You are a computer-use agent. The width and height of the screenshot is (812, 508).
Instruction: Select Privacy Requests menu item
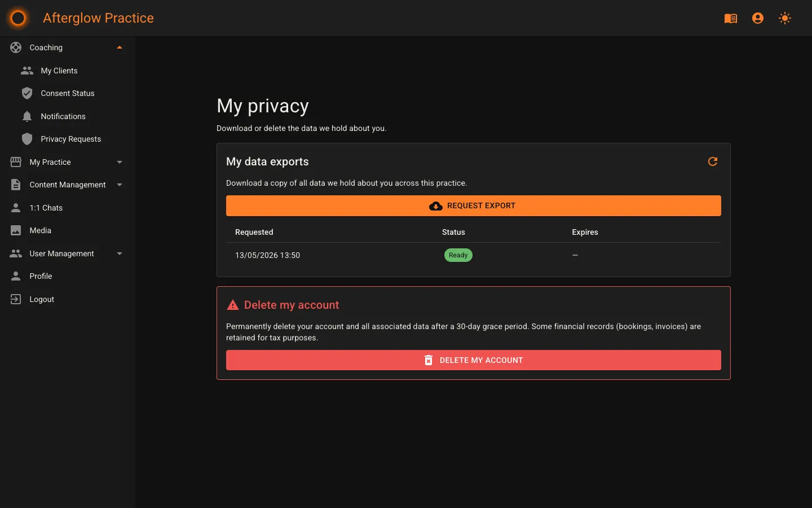point(68,139)
